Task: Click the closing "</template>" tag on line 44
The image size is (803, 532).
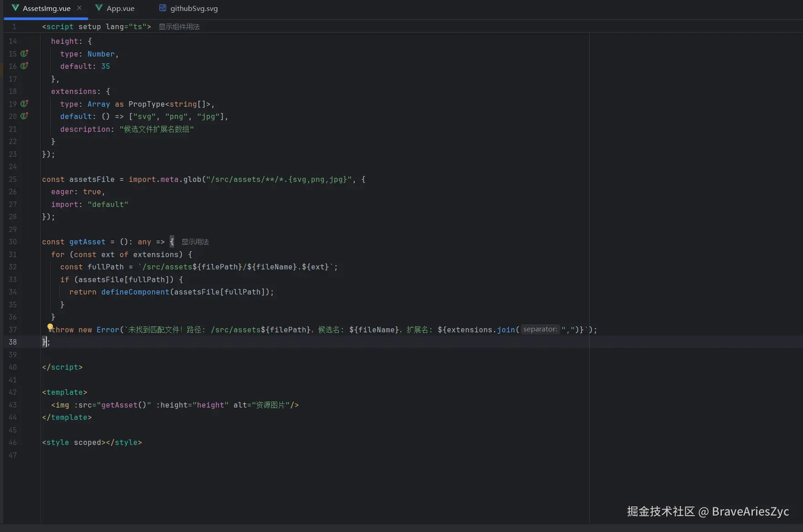Action: pos(67,418)
